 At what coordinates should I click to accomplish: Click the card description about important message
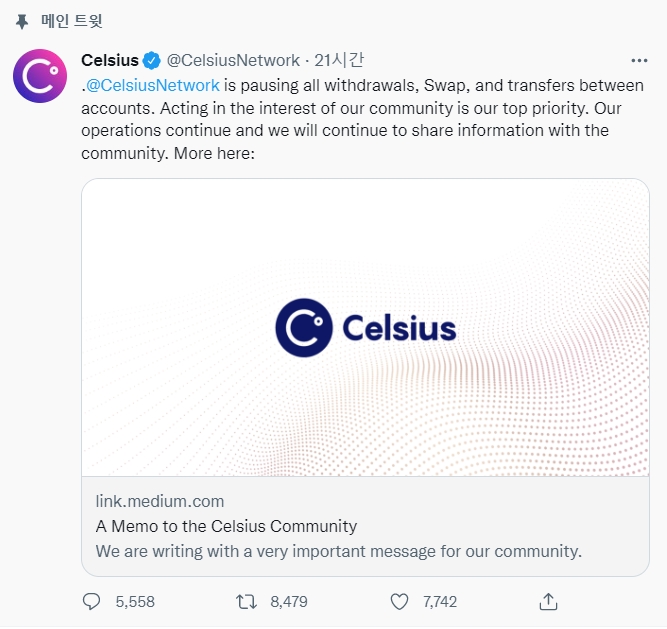point(338,551)
